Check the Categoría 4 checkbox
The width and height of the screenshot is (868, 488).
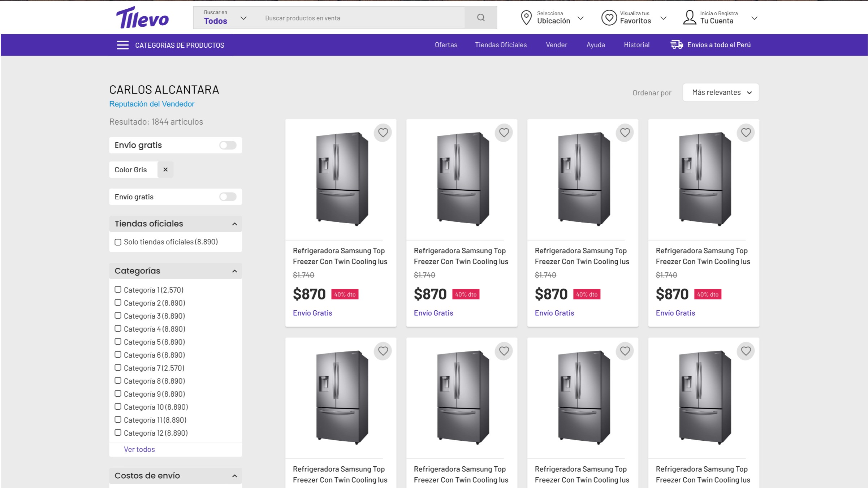[x=118, y=328]
